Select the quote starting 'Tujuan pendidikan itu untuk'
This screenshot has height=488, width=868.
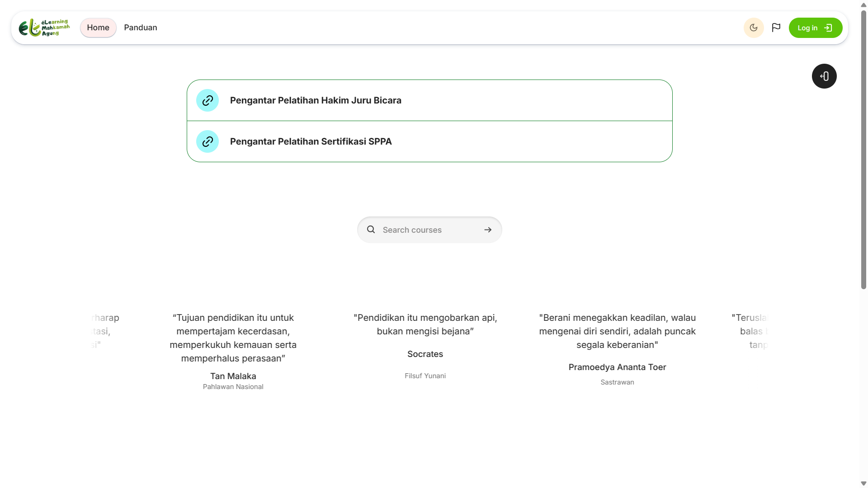[x=233, y=338]
